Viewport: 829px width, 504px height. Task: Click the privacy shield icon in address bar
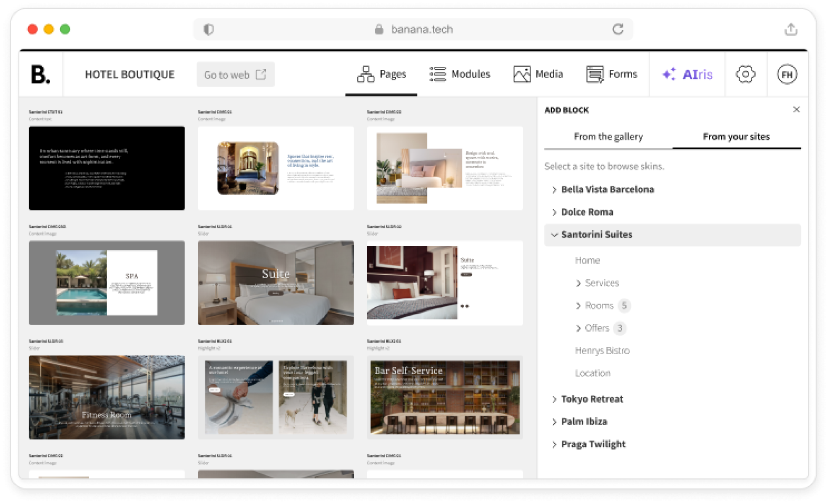[x=208, y=29]
